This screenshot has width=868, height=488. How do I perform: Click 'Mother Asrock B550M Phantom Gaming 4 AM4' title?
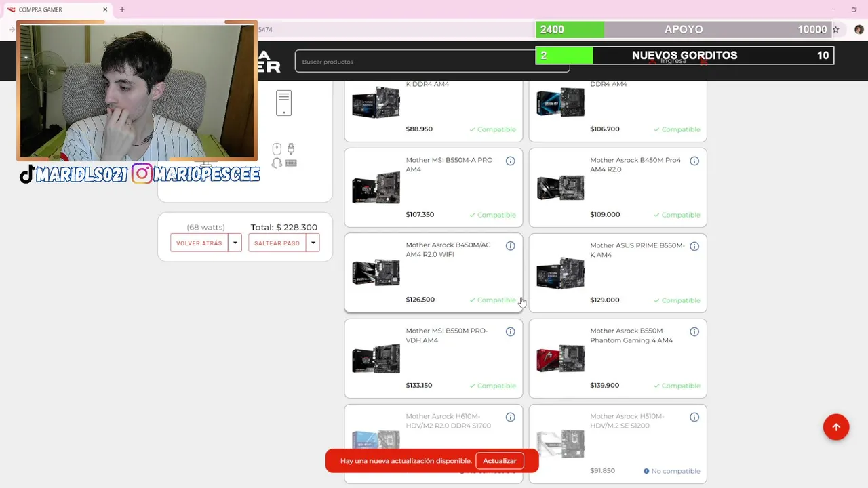[631, 335]
